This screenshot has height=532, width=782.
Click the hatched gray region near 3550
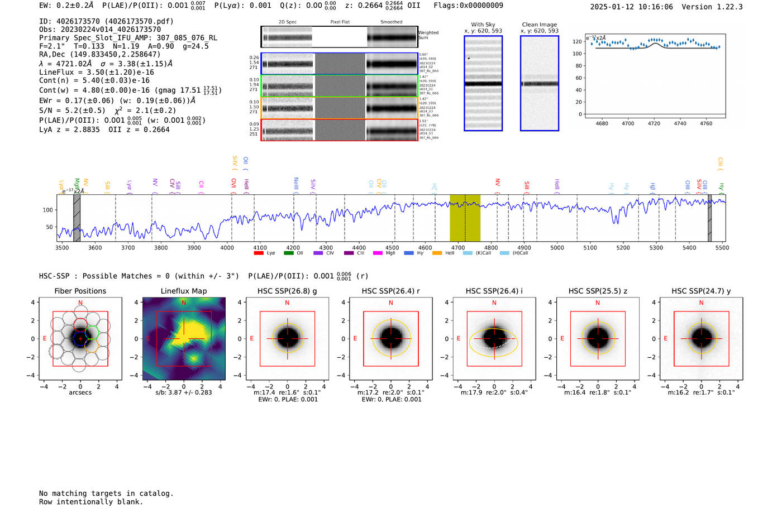click(77, 218)
